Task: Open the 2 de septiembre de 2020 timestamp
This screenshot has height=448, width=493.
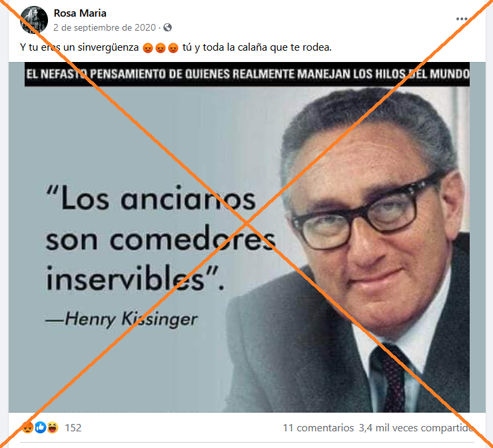Action: [x=105, y=28]
